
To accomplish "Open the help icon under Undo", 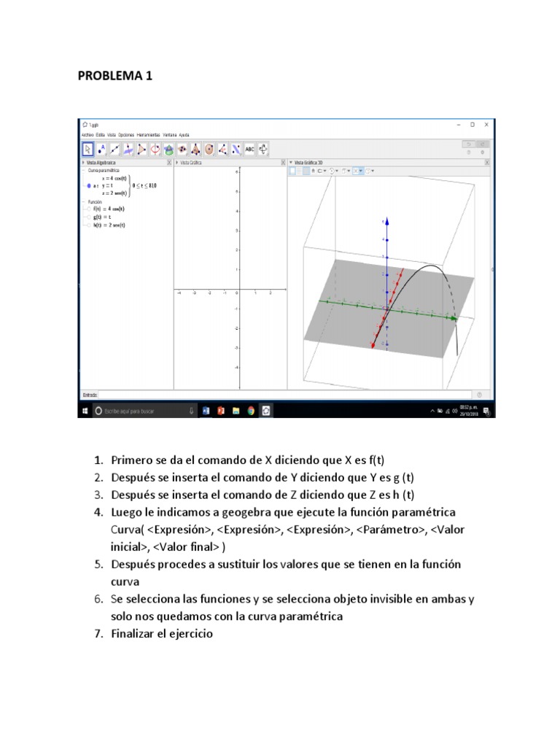I will 469,152.
